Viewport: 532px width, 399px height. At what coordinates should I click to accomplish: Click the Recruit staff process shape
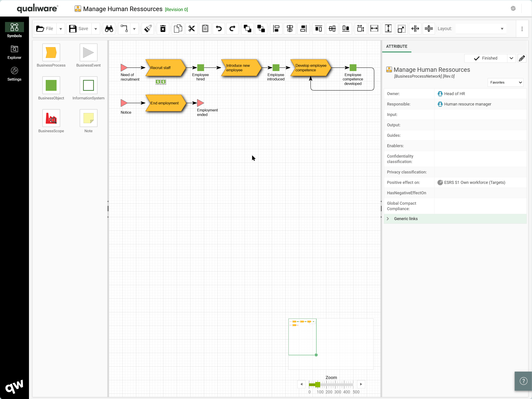(x=165, y=68)
